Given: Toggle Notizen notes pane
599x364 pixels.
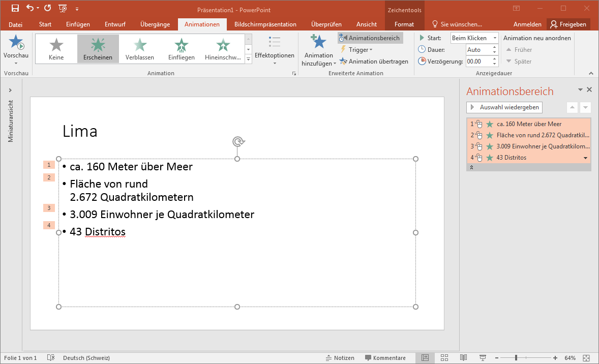Looking at the screenshot, I should click(x=340, y=358).
